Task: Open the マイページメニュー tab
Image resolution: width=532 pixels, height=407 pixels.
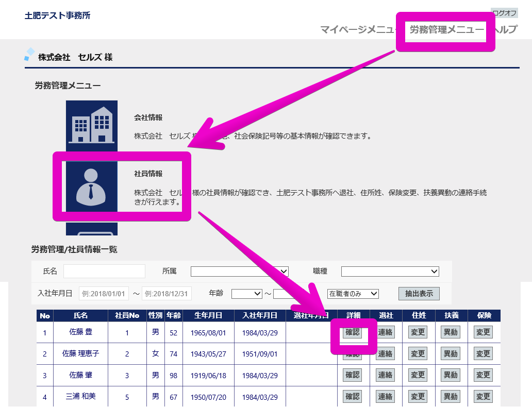Action: click(357, 30)
